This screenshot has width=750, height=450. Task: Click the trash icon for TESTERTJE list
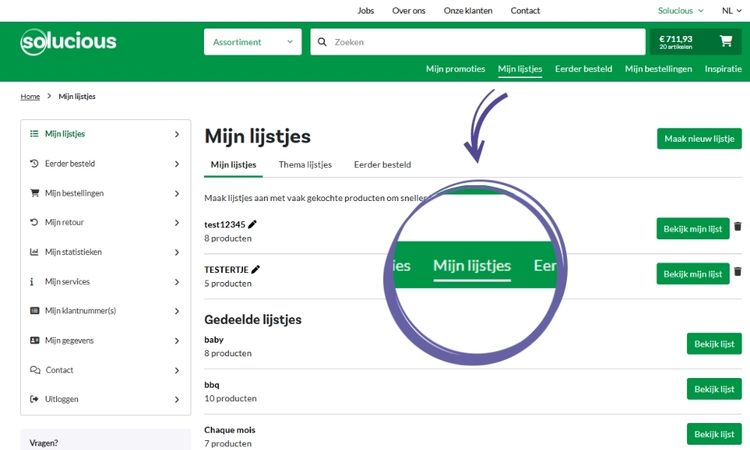738,272
